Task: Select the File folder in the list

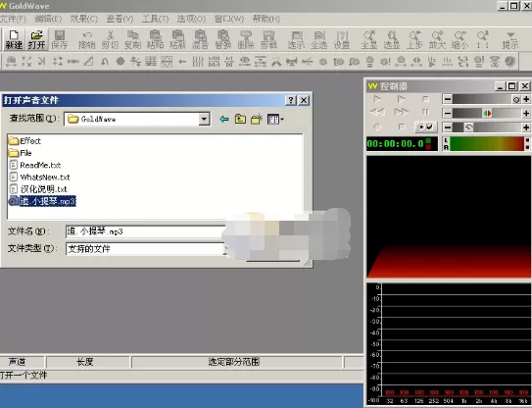Action: click(x=20, y=153)
